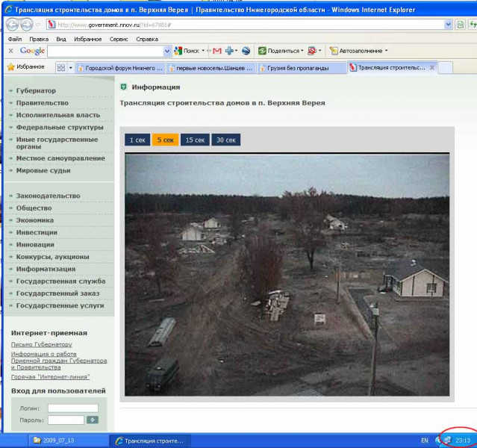Screen dimensions: 477x448
Task: Click the globe icon on Google toolbar
Action: coord(246,51)
